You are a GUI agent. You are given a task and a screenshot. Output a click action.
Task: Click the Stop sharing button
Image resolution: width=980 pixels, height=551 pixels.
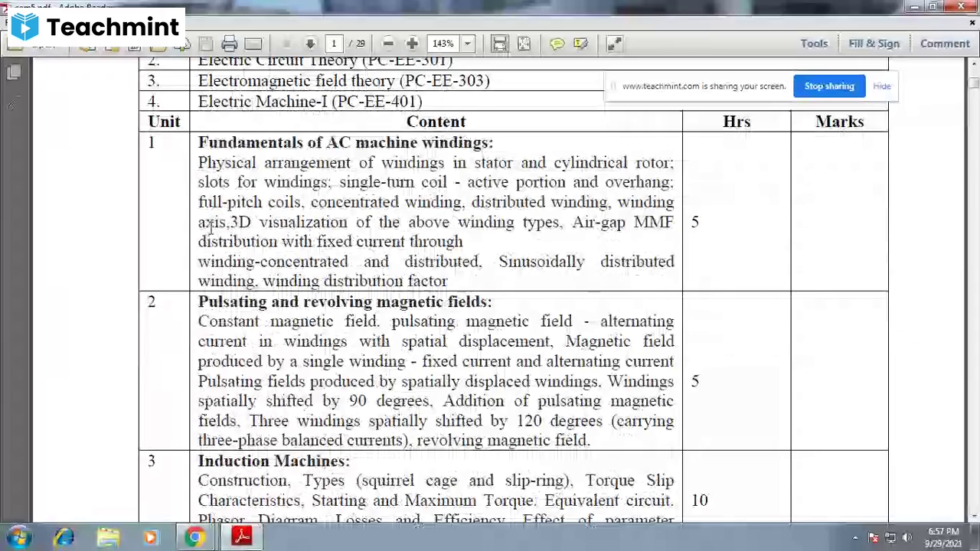coord(829,86)
